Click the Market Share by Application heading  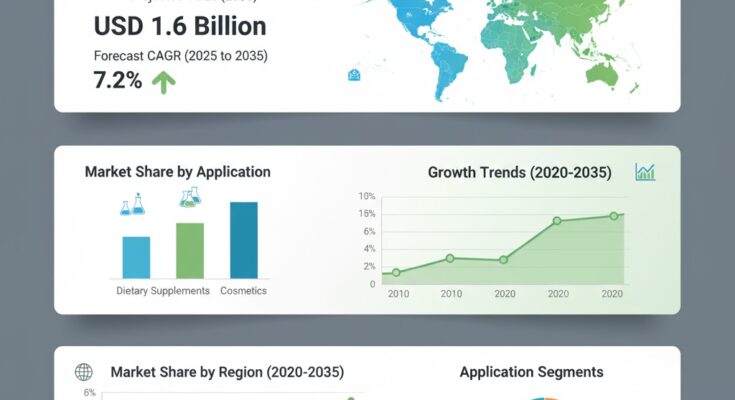tap(177, 172)
